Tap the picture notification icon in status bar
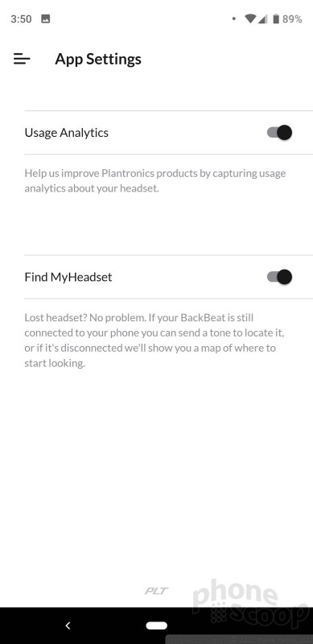Screen dimensions: 313x644 [46, 19]
